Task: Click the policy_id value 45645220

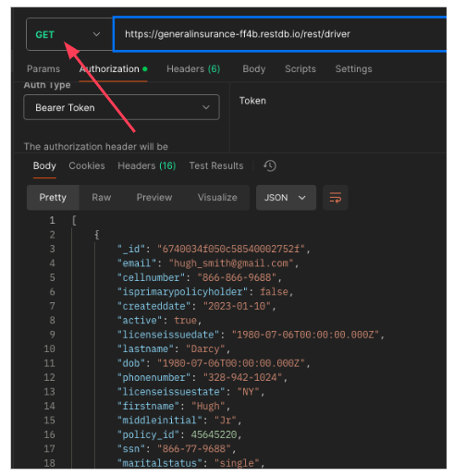Action: tap(214, 434)
